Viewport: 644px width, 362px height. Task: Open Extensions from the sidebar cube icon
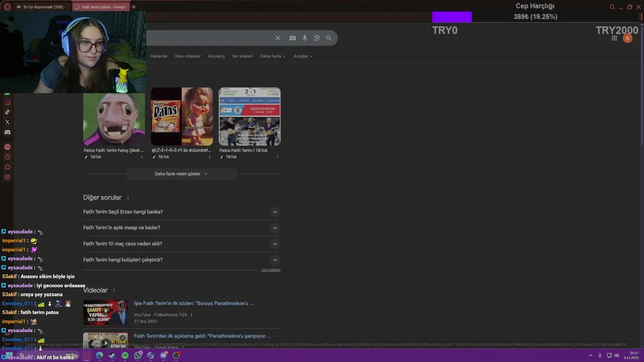click(7, 167)
